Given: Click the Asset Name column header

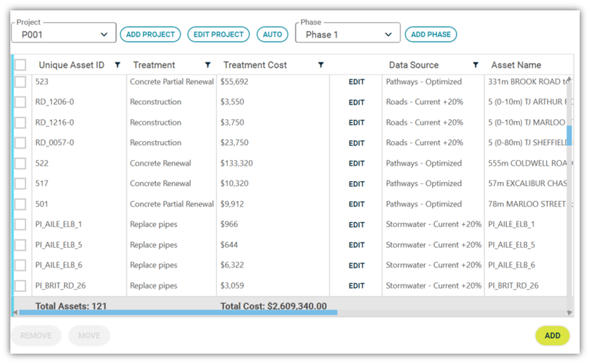Looking at the screenshot, I should [516, 65].
